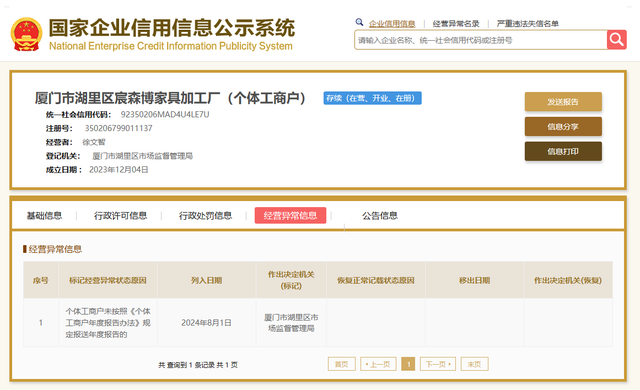Select the 经营异常信息 tab

coord(290,215)
